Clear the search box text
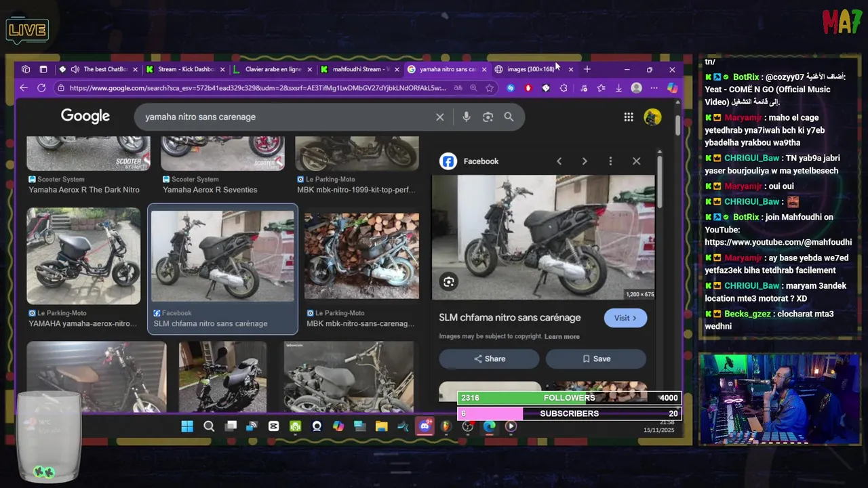 (440, 117)
